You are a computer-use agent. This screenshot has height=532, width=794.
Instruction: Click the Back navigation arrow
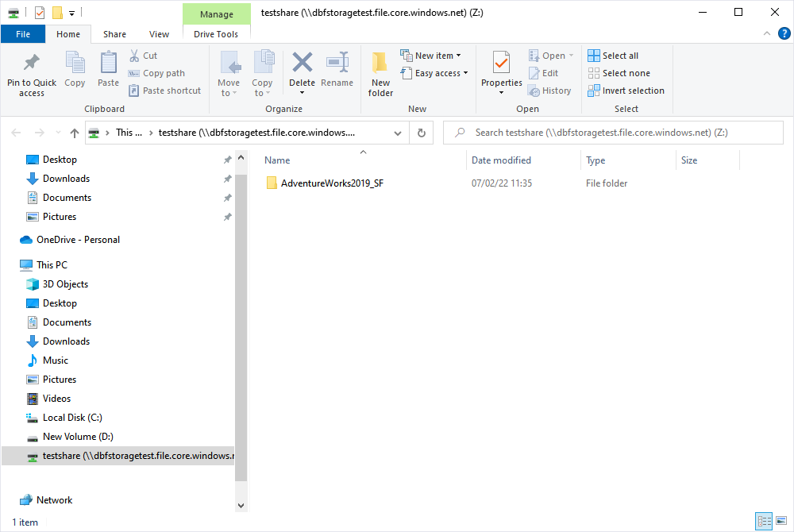point(16,133)
